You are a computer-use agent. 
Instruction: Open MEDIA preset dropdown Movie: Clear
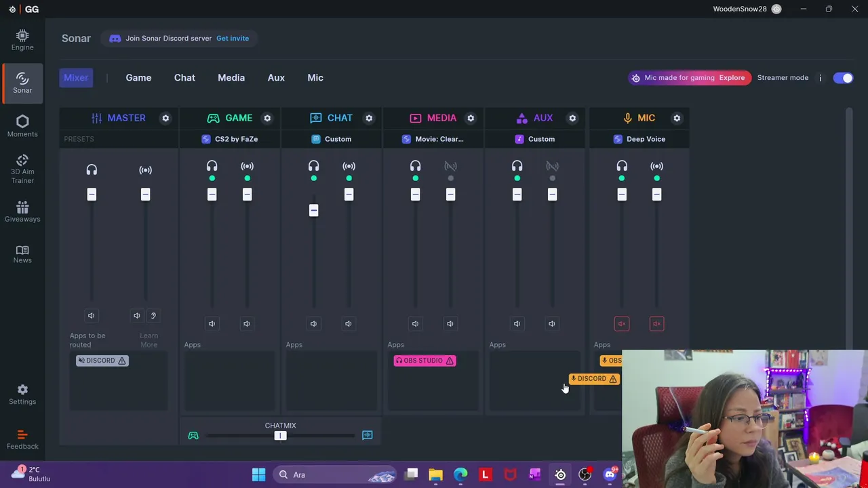pyautogui.click(x=433, y=139)
